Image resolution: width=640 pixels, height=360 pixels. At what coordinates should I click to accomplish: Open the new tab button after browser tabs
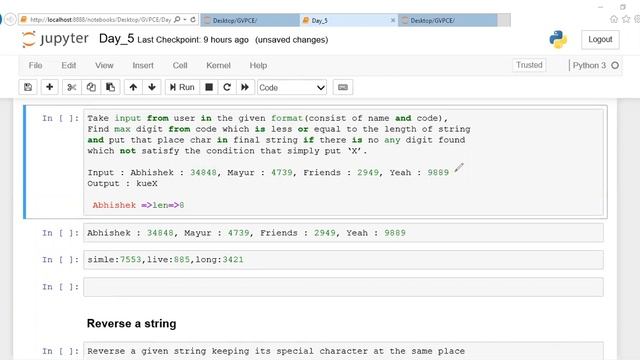coord(504,20)
